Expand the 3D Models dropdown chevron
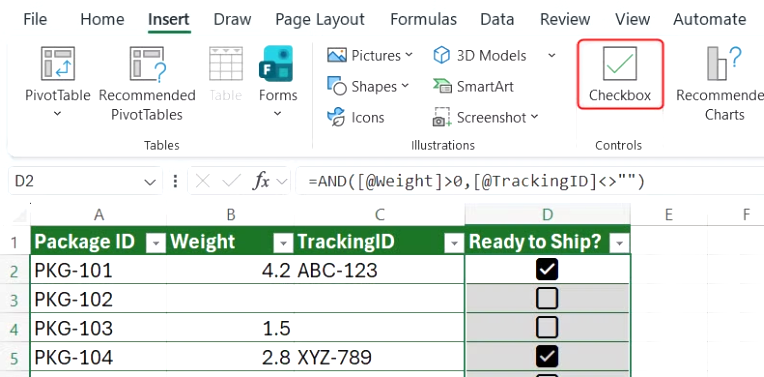Viewport: 764px width, 377px height. click(x=552, y=55)
